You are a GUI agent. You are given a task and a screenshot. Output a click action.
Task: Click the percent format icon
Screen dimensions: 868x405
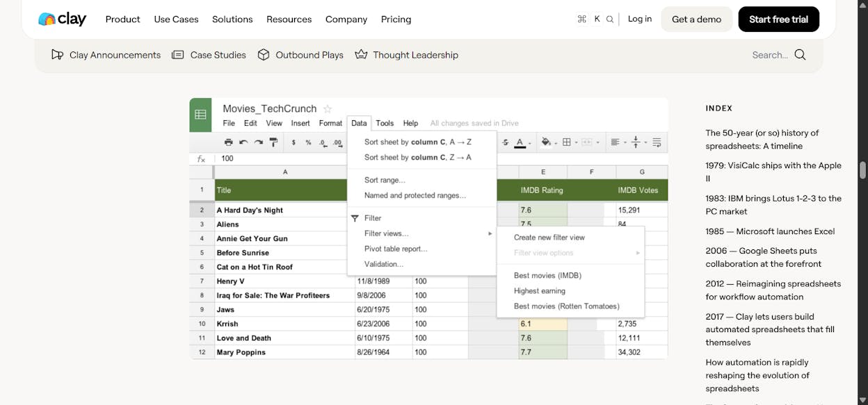(308, 142)
